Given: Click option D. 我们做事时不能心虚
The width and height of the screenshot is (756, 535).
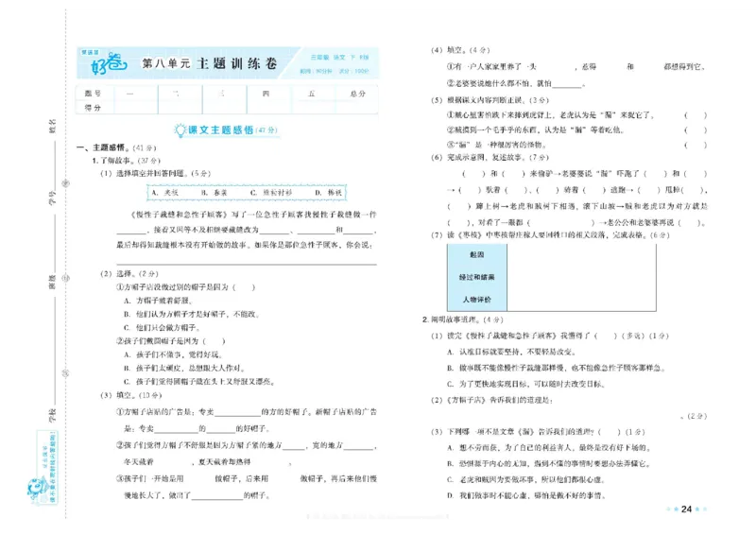Looking at the screenshot, I should (x=526, y=495).
